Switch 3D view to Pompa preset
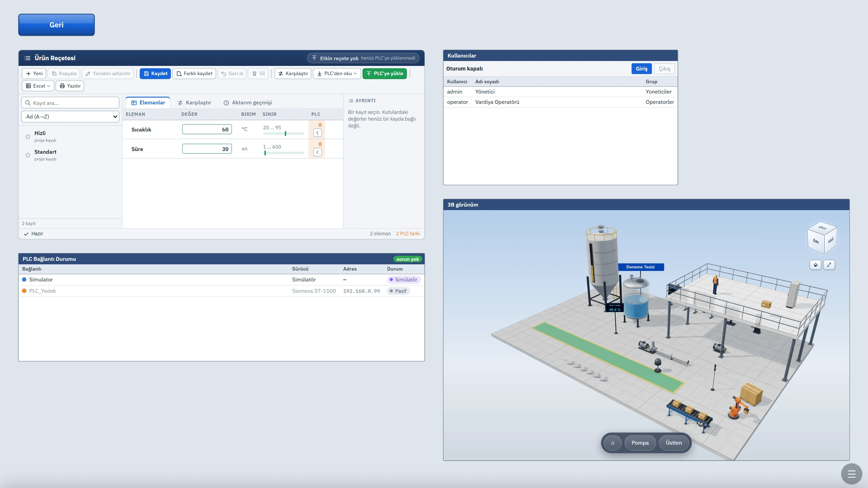Screen dimensions: 868x488 point(640,443)
